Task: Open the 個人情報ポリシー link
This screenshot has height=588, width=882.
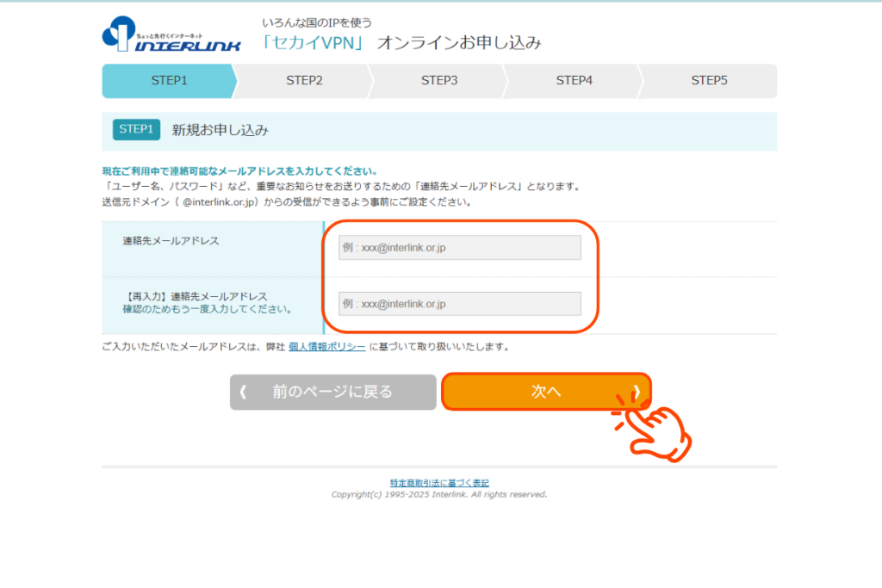Action: (326, 347)
